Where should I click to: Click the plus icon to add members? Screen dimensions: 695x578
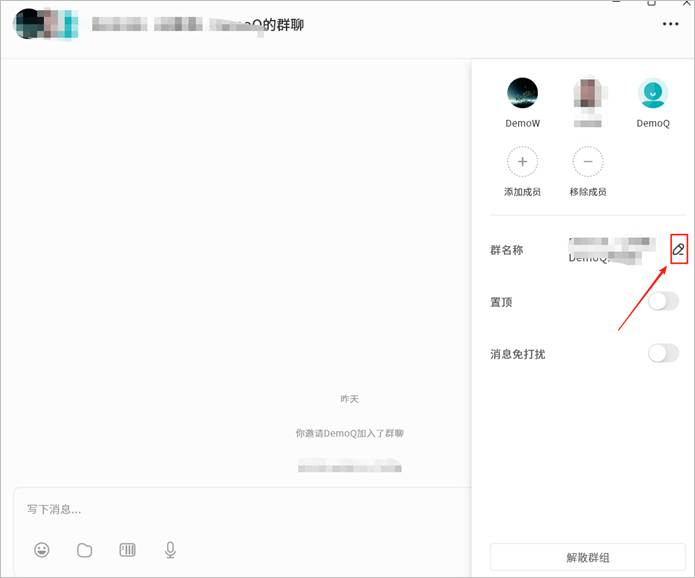coord(522,161)
